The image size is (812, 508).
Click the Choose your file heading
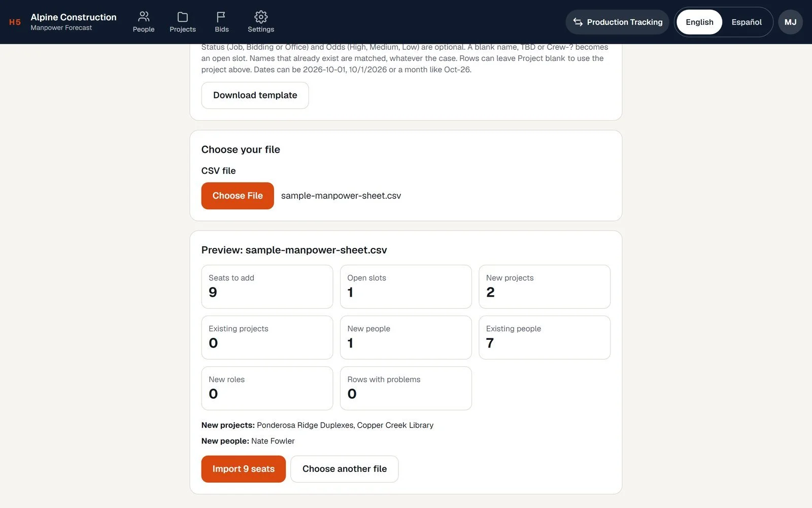[241, 149]
